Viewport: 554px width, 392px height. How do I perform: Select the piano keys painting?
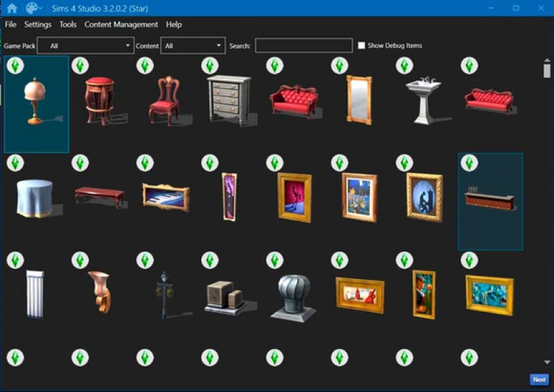pyautogui.click(x=166, y=197)
